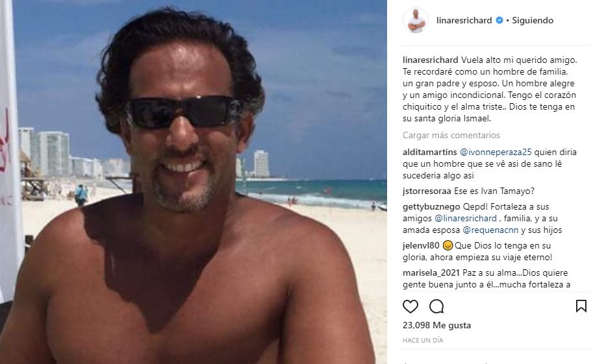Open the linaresrichard header username
The width and height of the screenshot is (593, 364).
[464, 20]
